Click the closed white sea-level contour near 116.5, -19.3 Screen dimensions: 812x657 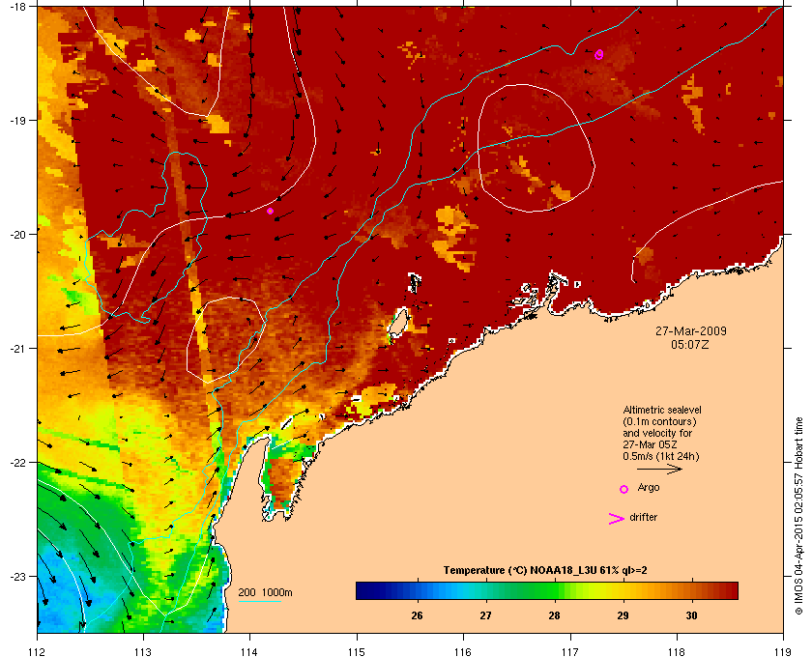coord(536,148)
